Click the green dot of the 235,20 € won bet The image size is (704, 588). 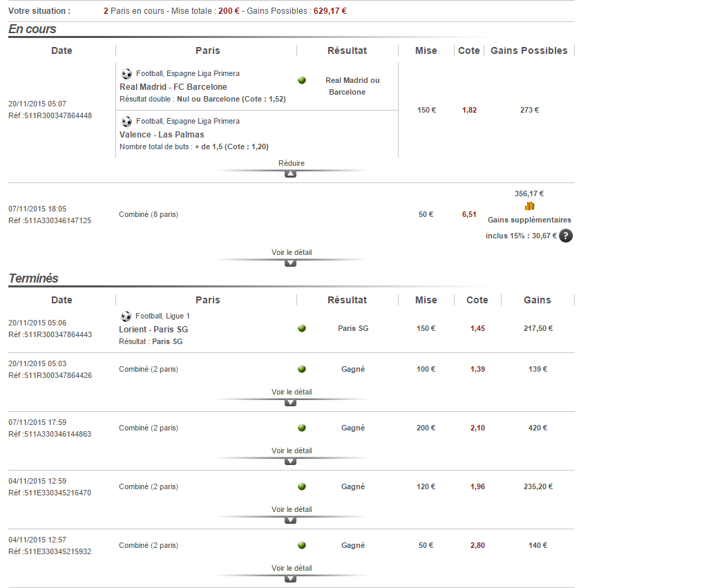coord(302,486)
